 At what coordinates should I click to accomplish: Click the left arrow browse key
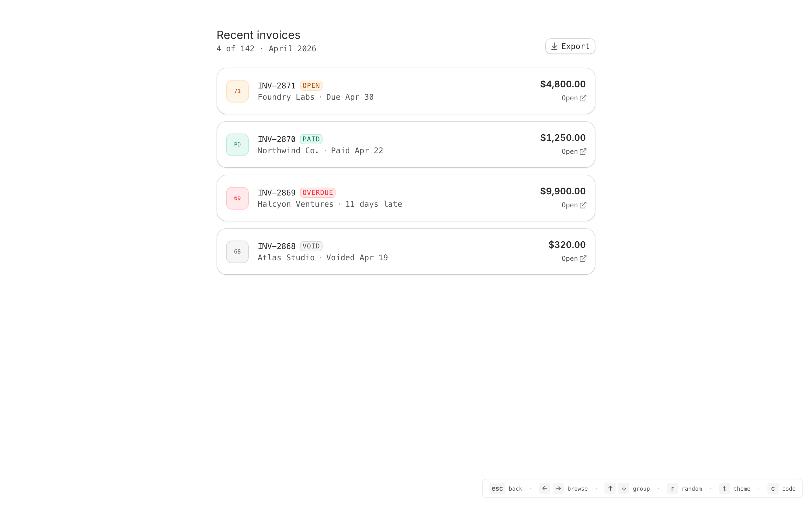pos(544,488)
